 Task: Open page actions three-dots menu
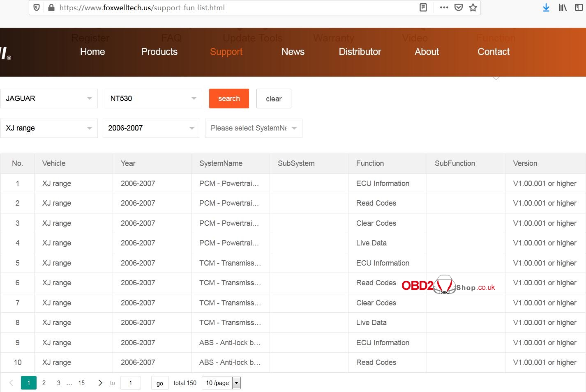tap(444, 7)
